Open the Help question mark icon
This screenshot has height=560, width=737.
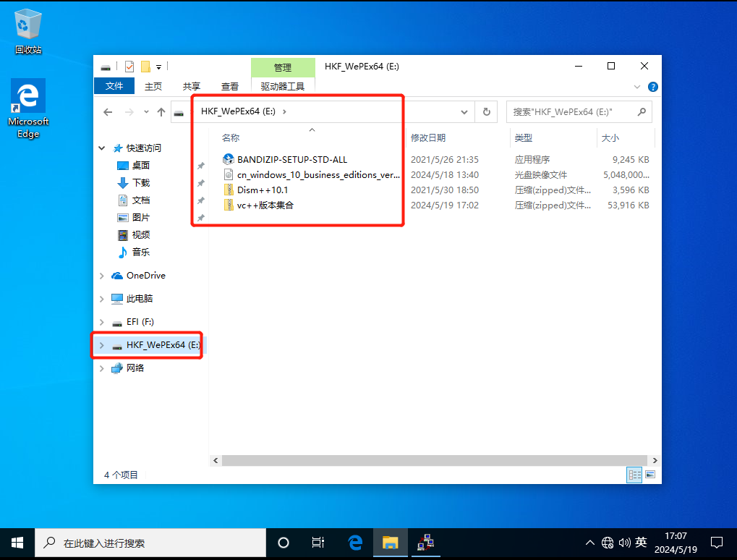[x=653, y=87]
